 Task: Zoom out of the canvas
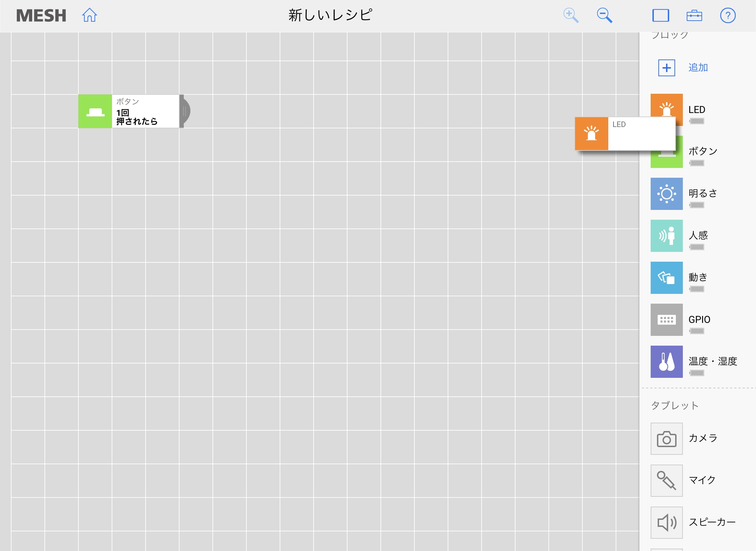604,15
